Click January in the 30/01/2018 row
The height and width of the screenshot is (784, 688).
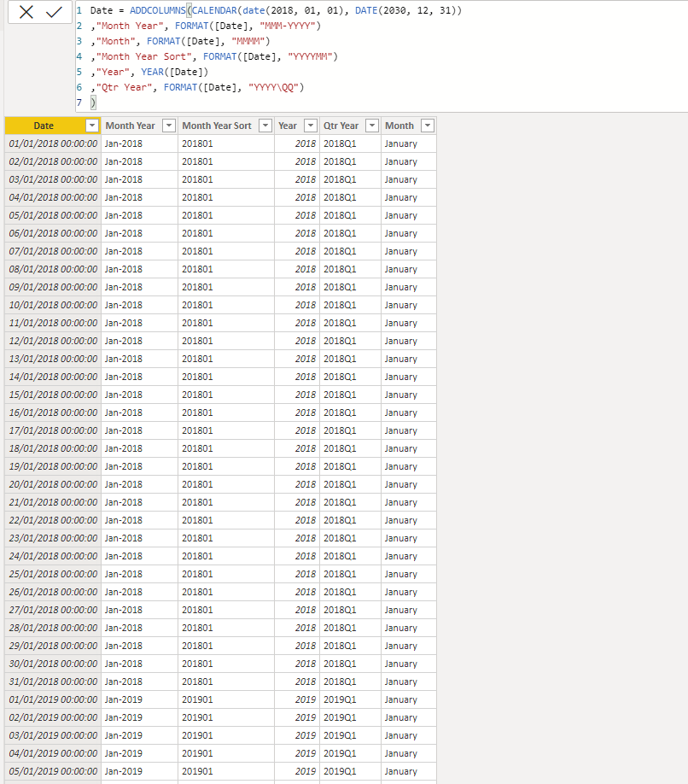(400, 664)
